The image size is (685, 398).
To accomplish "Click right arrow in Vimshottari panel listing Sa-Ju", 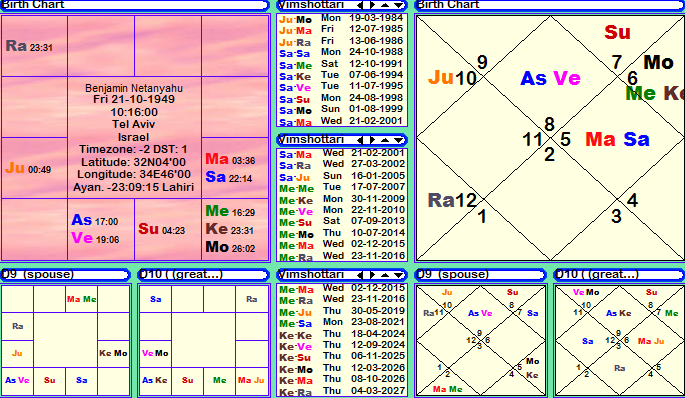I will (372, 140).
